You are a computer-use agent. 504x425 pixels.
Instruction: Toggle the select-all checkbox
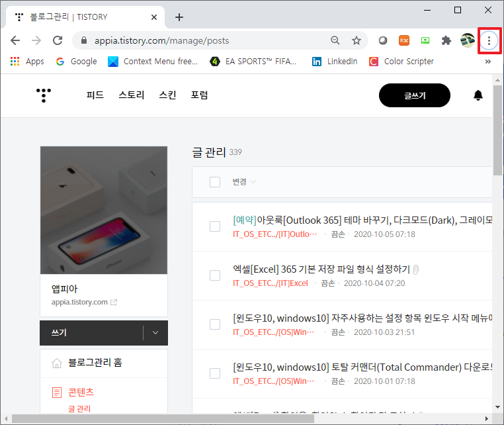coord(215,182)
